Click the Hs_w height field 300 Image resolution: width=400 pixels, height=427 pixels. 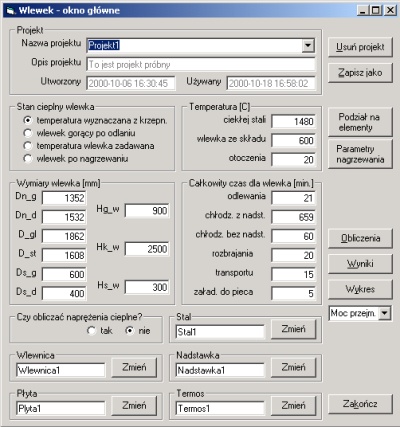[147, 287]
